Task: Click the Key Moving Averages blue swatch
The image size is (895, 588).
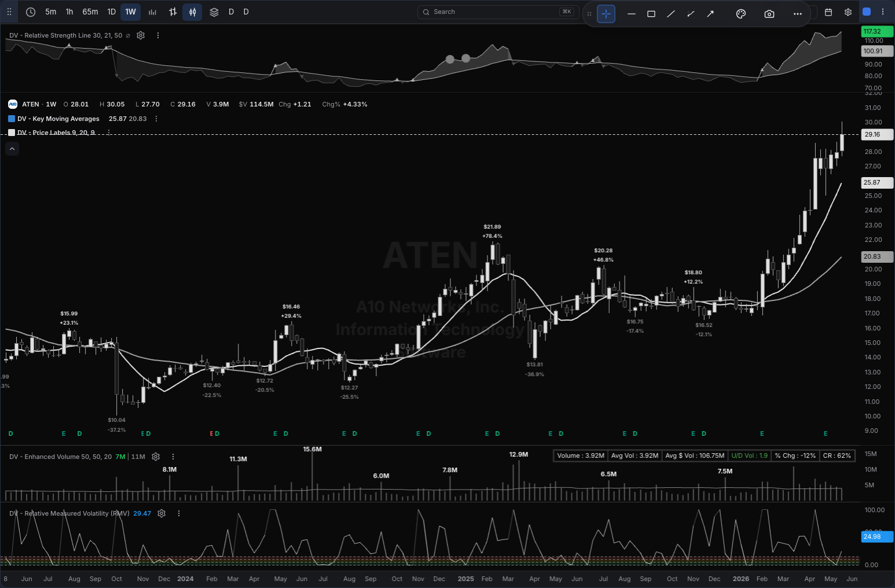Action: pos(12,119)
